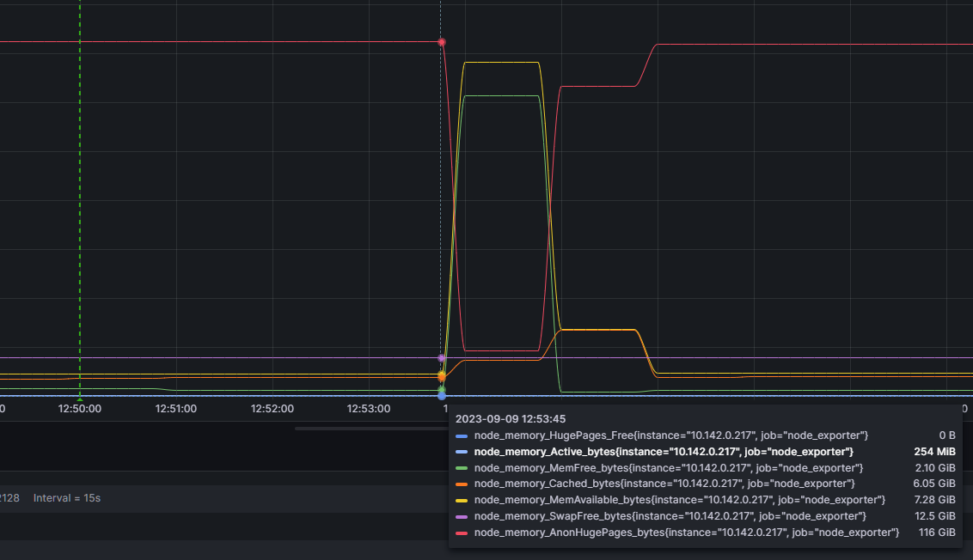
Task: Click the Interval = 15s query info text
Action: click(x=67, y=498)
